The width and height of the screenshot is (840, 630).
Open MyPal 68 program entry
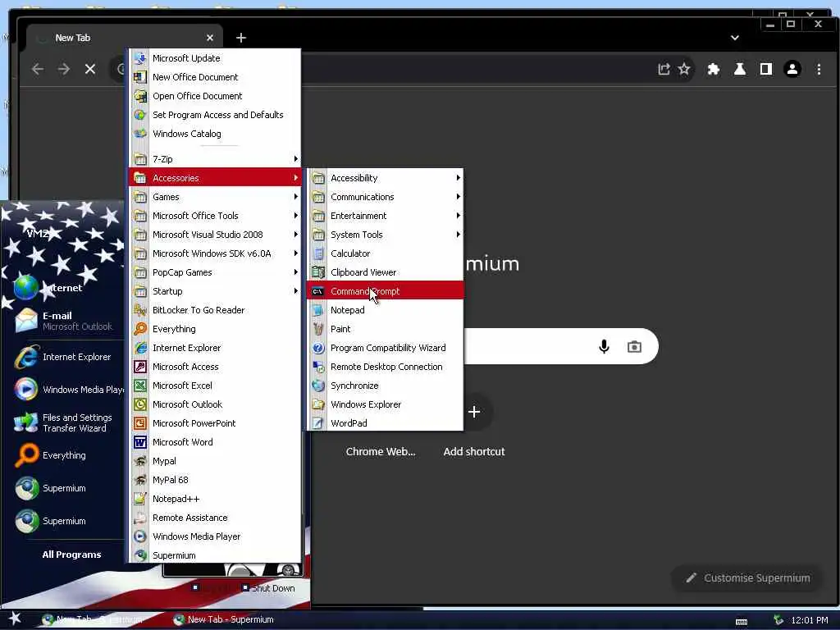pos(215,479)
